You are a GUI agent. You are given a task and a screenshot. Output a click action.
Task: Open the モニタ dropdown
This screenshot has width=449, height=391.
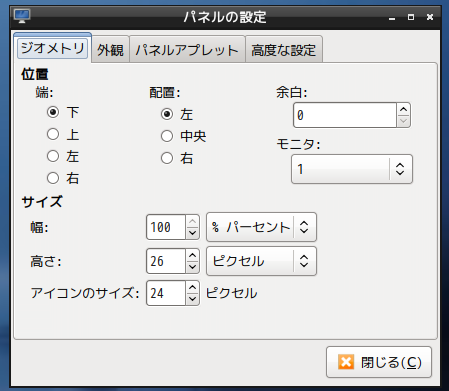coord(352,169)
